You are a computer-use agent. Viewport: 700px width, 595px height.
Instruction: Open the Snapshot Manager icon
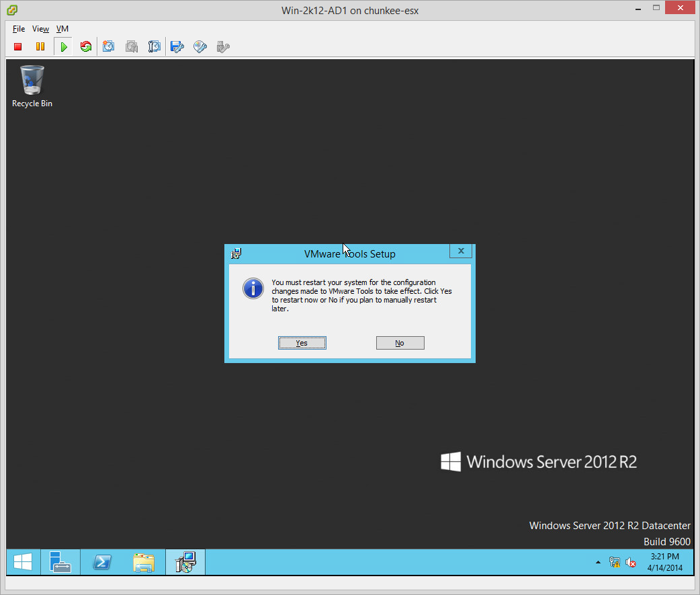pyautogui.click(x=155, y=46)
